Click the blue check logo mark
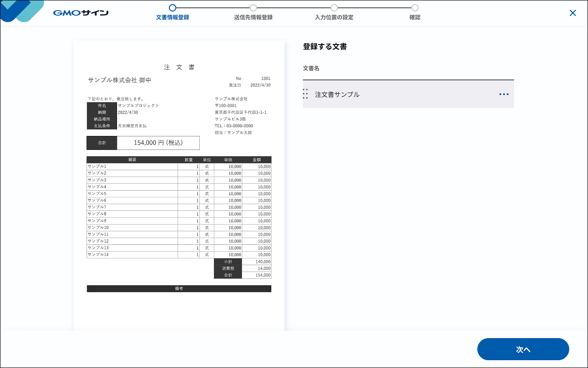 tap(22, 11)
